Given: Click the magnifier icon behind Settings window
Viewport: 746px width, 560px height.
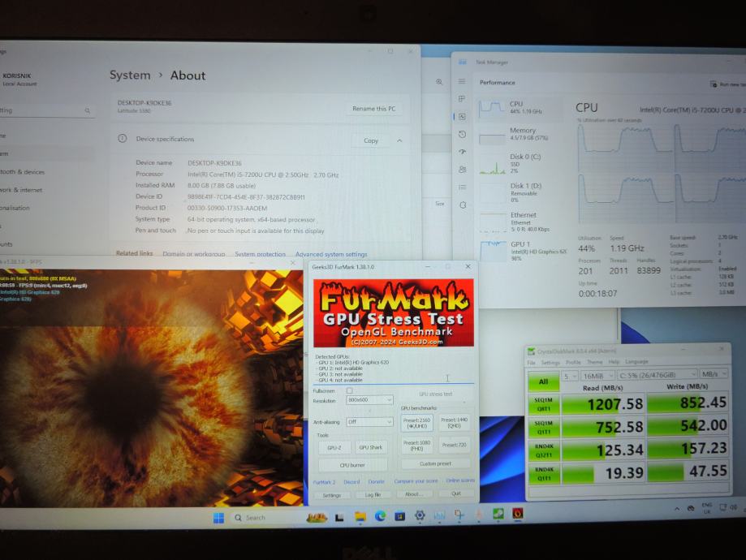Looking at the screenshot, I should click(439, 82).
